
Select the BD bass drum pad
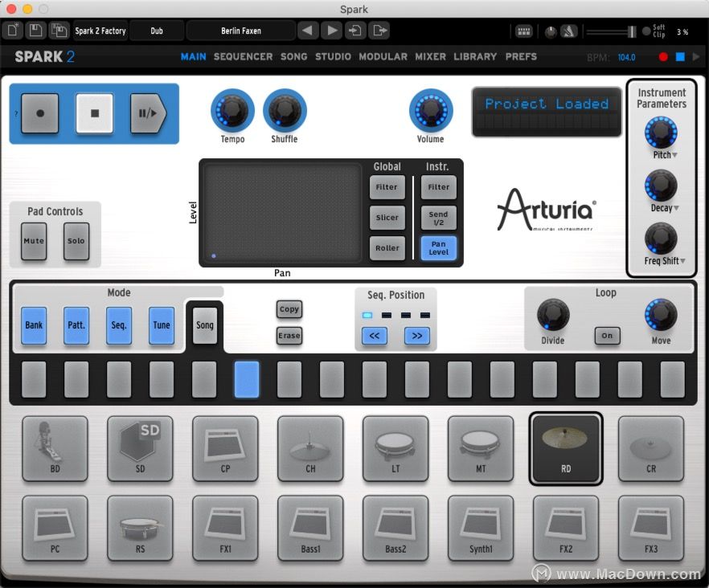pyautogui.click(x=55, y=448)
